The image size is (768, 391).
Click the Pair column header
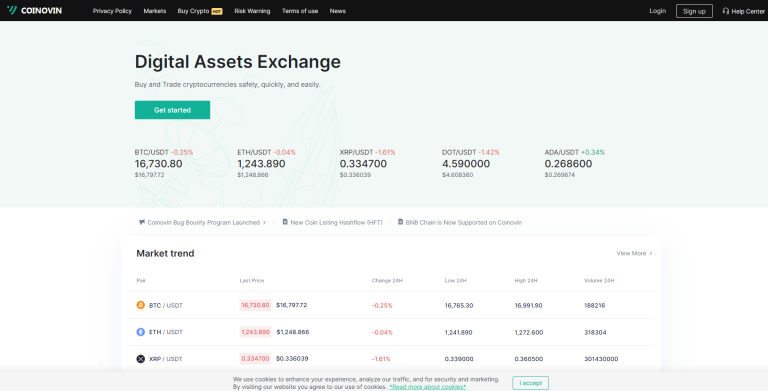coord(141,281)
